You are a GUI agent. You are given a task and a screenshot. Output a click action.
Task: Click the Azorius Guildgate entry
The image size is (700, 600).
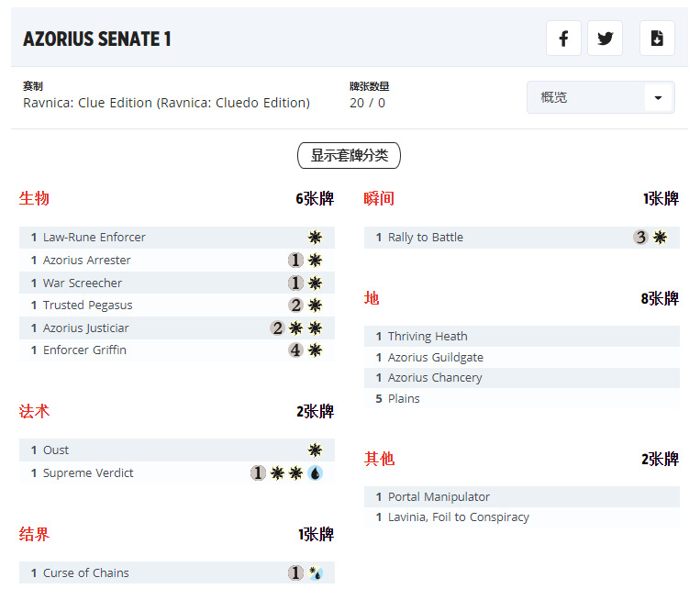(x=435, y=358)
